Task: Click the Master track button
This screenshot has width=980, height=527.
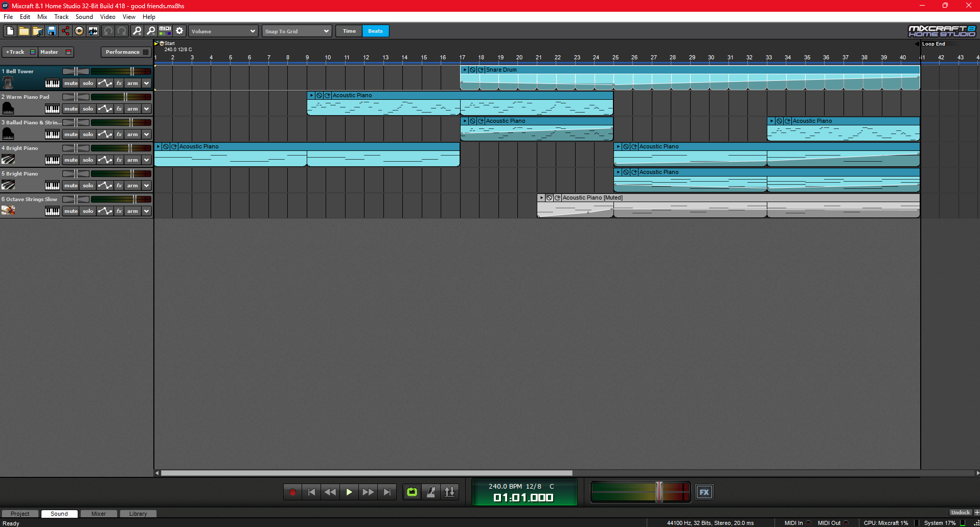Action: 56,52
